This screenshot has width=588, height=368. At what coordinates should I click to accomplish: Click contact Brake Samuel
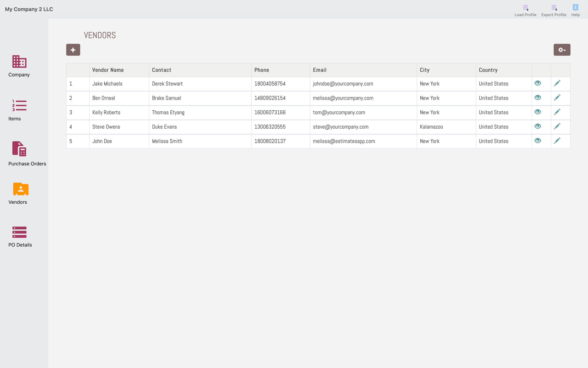click(x=167, y=98)
